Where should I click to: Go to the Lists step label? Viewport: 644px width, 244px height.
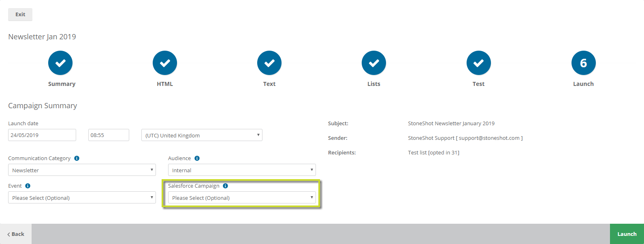(374, 84)
